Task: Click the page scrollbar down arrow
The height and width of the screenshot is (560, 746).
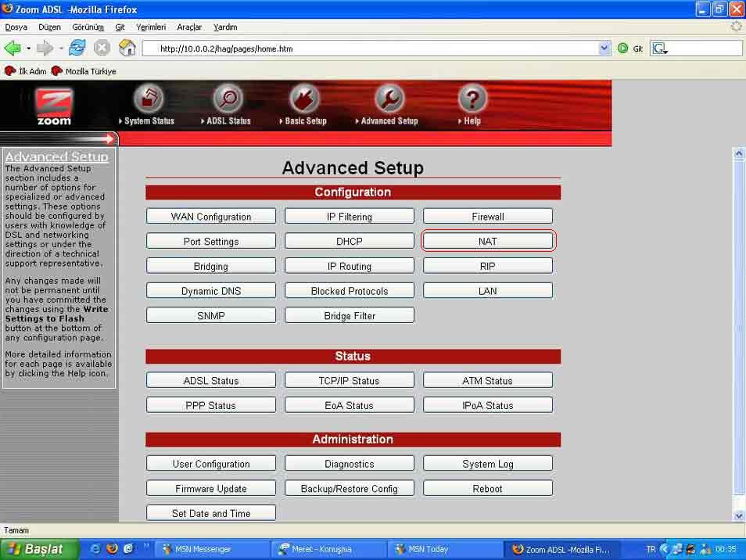Action: tap(738, 515)
